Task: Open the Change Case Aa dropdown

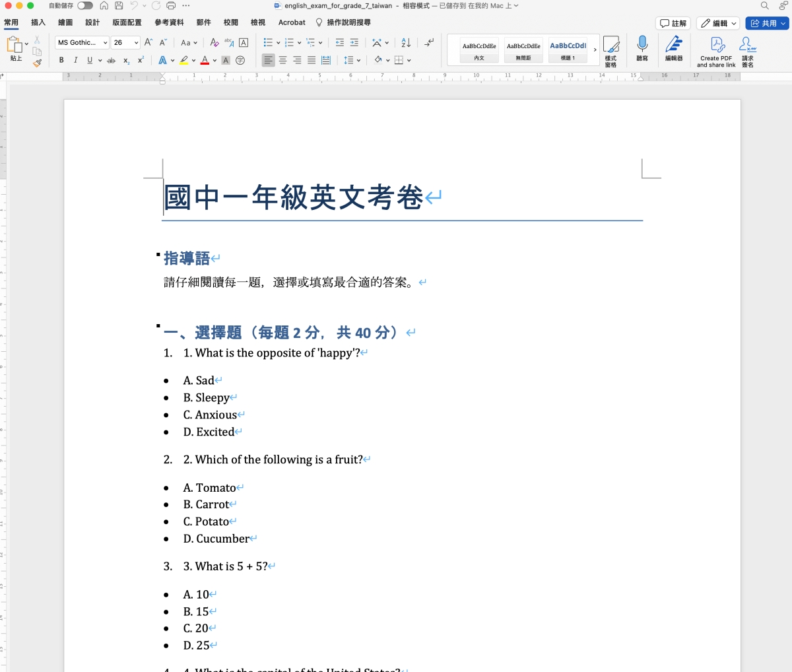Action: [x=189, y=42]
